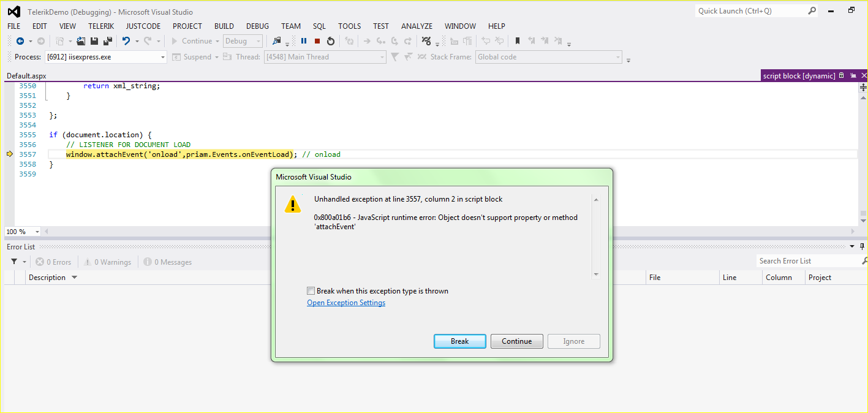Click the Continue button in dialog
This screenshot has width=868, height=413.
tap(517, 341)
